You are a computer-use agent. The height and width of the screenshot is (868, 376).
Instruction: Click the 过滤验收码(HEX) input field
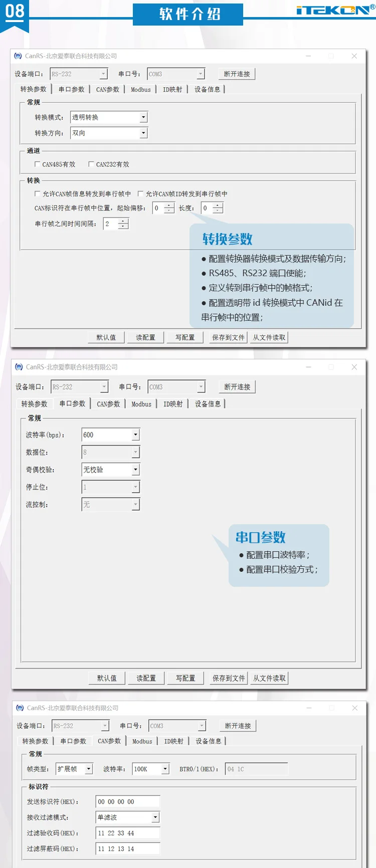pos(128,833)
